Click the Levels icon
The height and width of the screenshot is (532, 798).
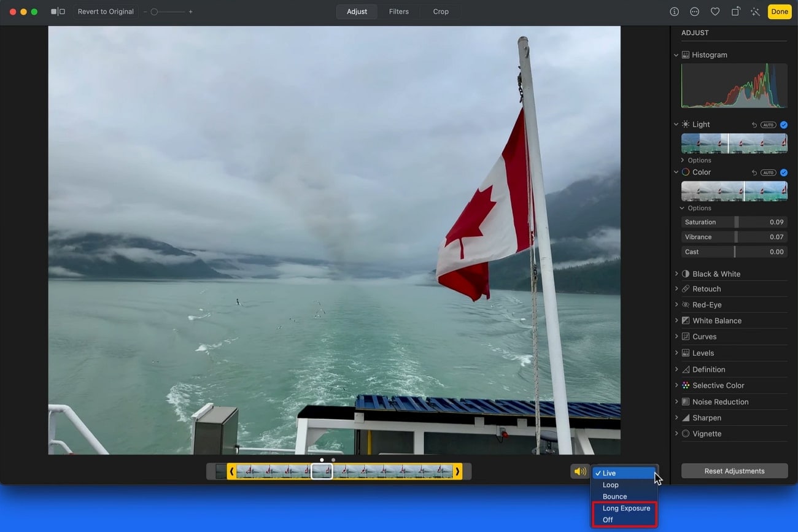pos(686,353)
